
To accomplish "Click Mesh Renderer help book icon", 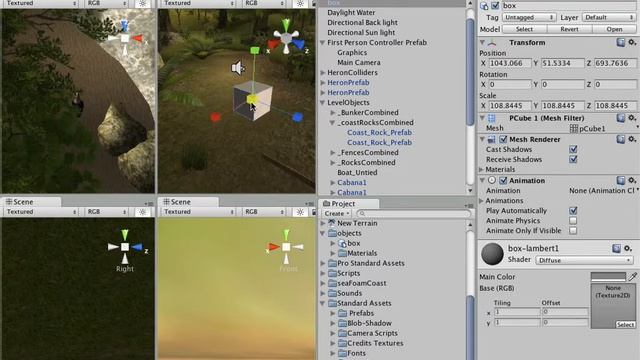I will point(621,140).
